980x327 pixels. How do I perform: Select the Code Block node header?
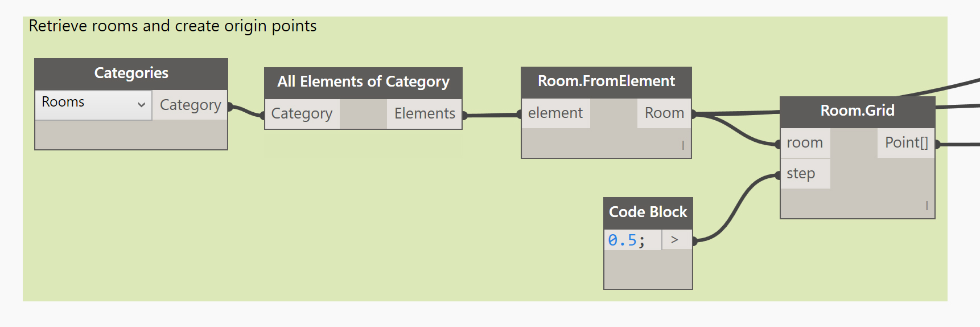click(648, 212)
